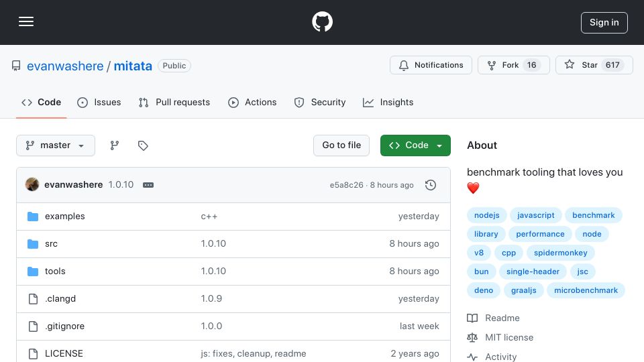Open the tools folder
Viewport: 644px width, 362px height.
click(55, 271)
